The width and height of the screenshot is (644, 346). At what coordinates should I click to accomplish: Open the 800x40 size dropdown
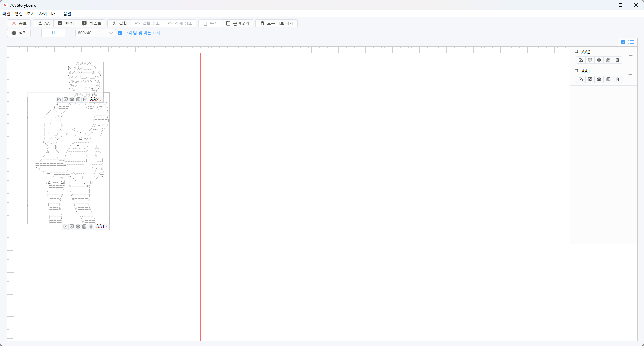(x=95, y=33)
